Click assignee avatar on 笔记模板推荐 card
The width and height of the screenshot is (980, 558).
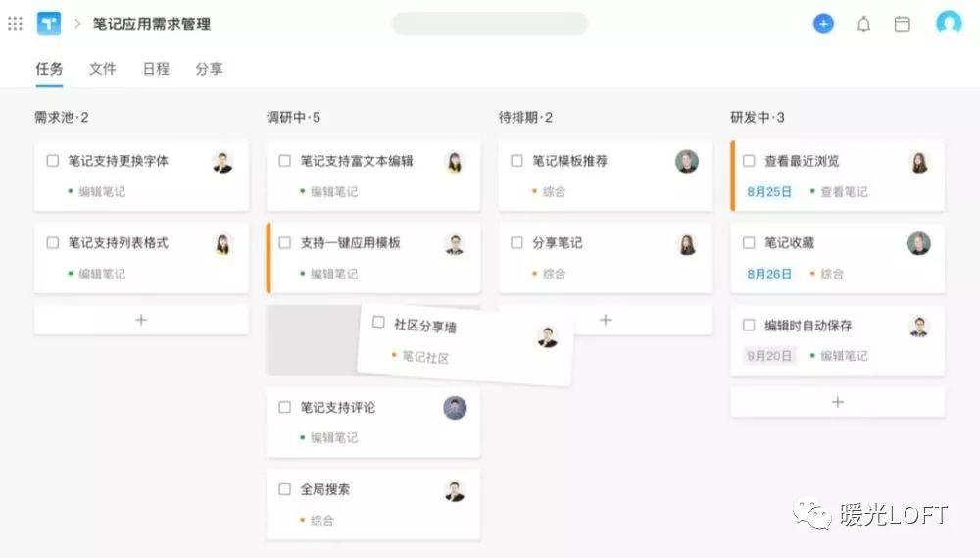(x=687, y=162)
